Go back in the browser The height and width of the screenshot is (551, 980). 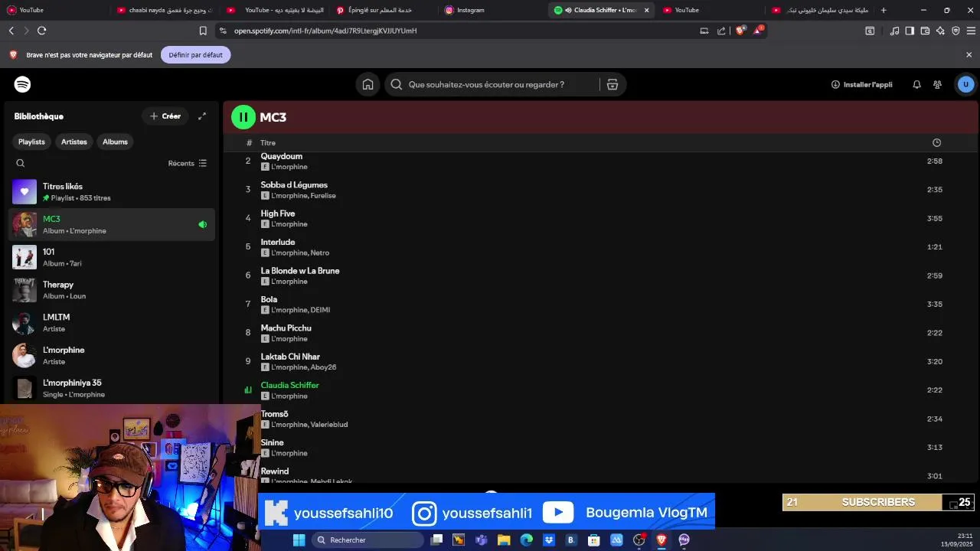(11, 31)
